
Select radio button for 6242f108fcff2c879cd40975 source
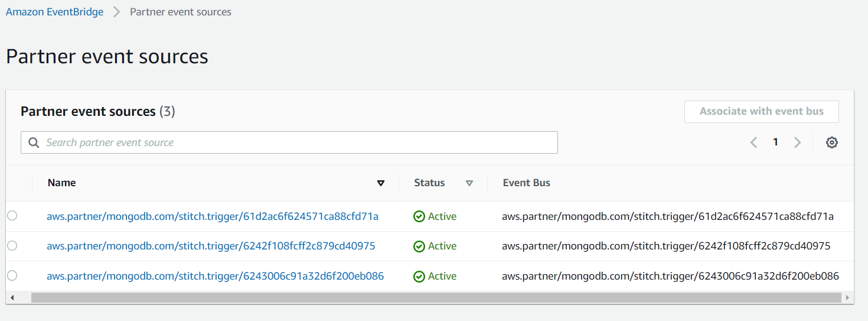point(12,245)
